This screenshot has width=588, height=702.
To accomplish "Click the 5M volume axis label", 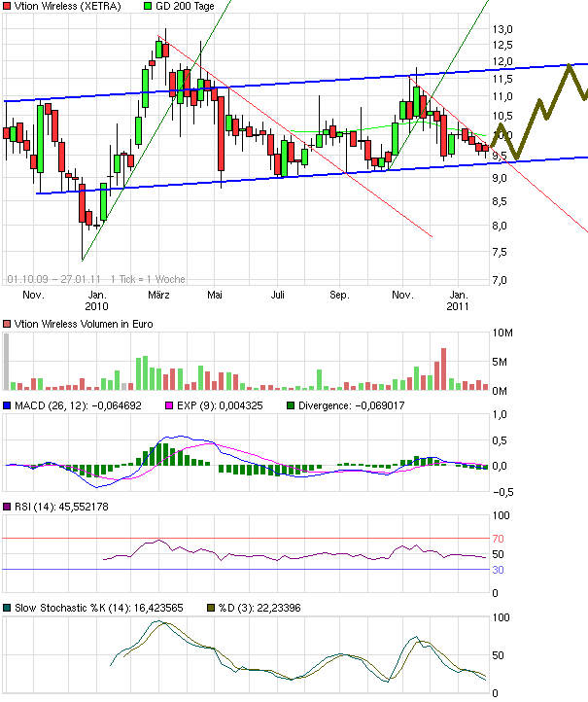I will [500, 362].
